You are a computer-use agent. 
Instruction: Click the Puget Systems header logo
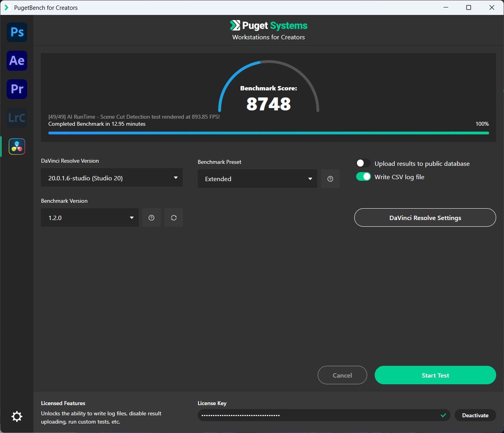(x=269, y=26)
